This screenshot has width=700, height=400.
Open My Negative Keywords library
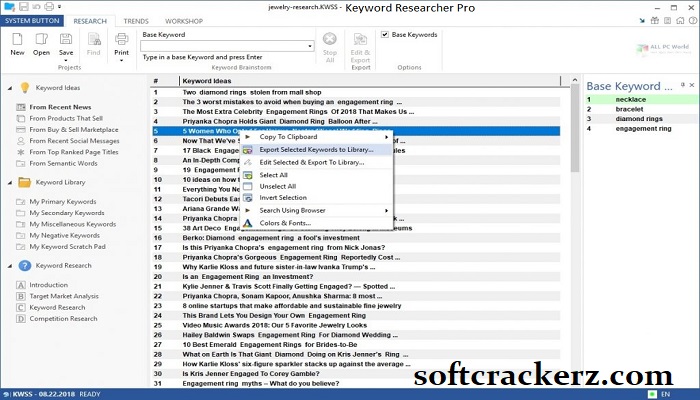(x=64, y=235)
